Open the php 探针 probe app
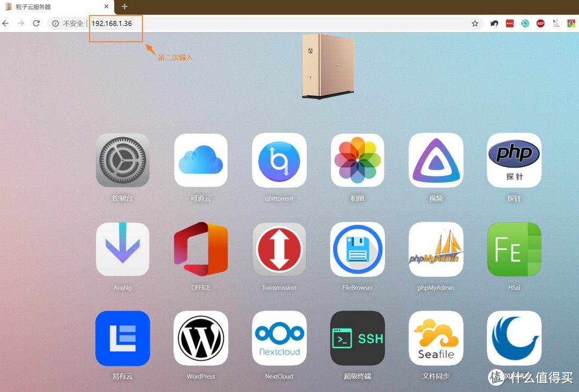Image resolution: width=579 pixels, height=392 pixels. pyautogui.click(x=514, y=160)
